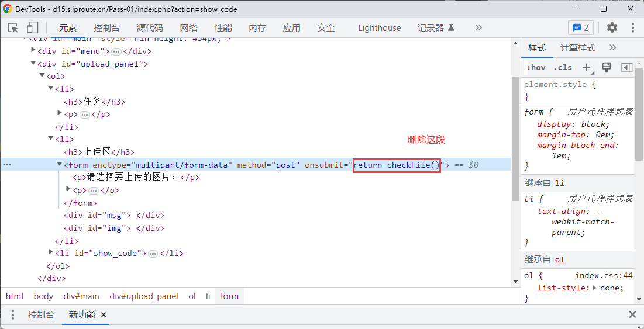Toggle the :hov element state panel
The height and width of the screenshot is (329, 644).
536,67
